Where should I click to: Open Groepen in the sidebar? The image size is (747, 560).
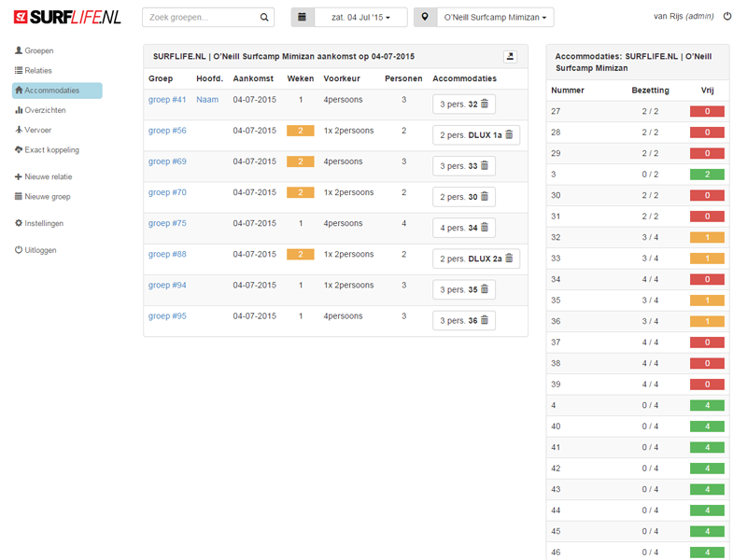coord(35,50)
